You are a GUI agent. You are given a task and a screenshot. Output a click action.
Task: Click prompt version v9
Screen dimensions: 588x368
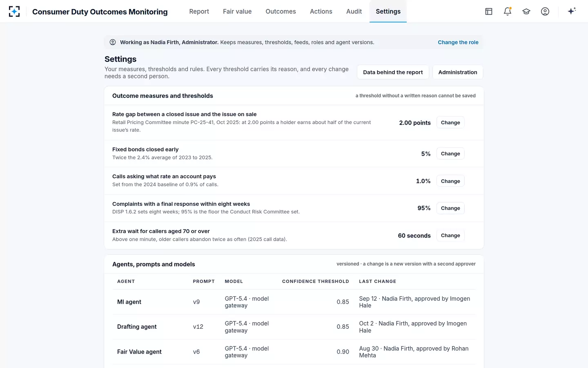pos(196,302)
